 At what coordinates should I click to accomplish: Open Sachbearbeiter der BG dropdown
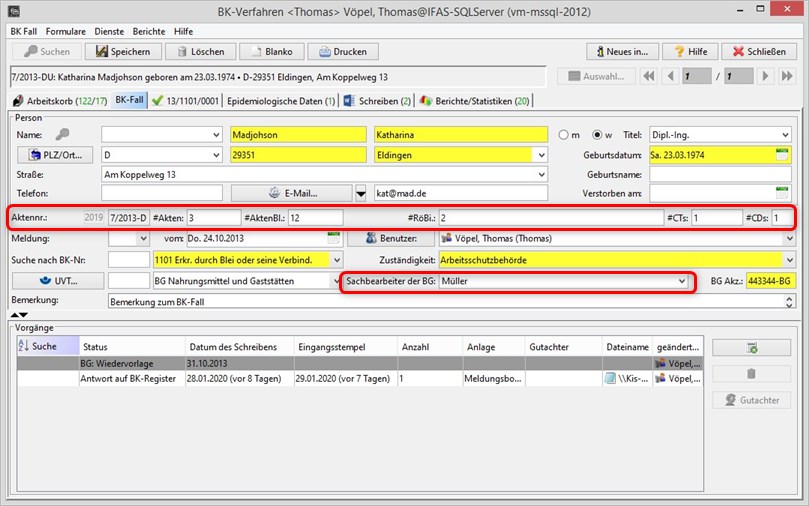tap(681, 282)
